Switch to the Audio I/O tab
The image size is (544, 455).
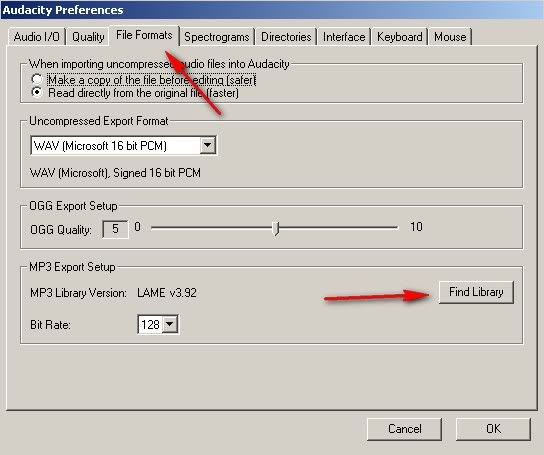[36, 37]
